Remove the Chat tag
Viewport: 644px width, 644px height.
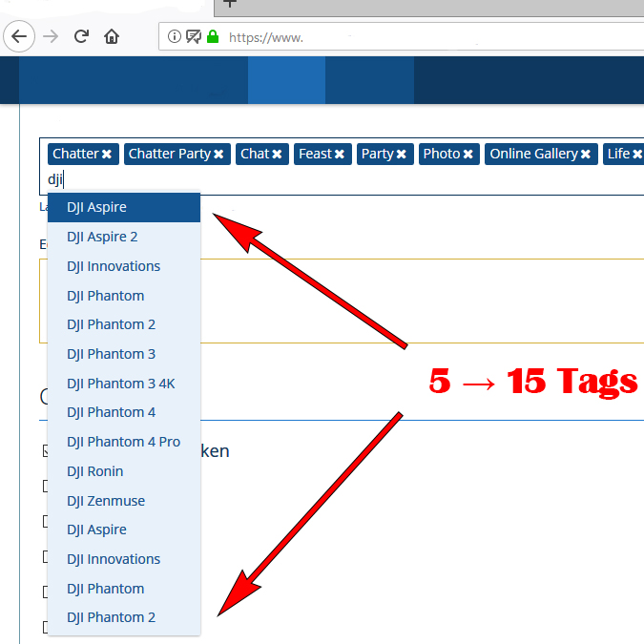[277, 154]
